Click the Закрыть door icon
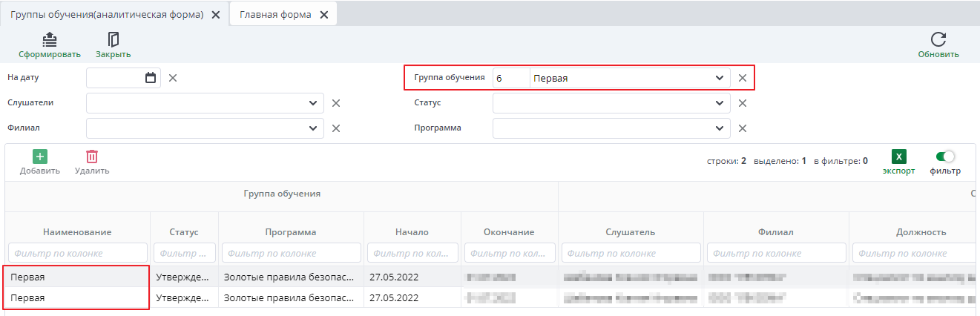The width and height of the screenshot is (980, 316). tap(113, 39)
